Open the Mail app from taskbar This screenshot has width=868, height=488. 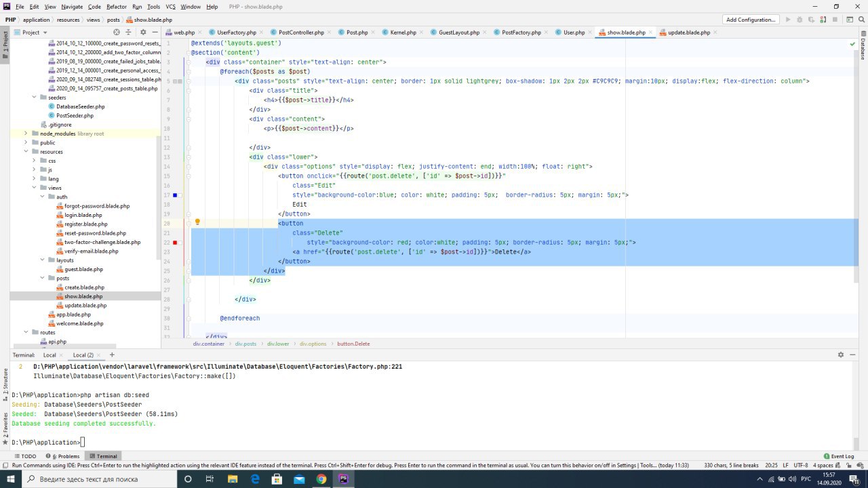[299, 479]
